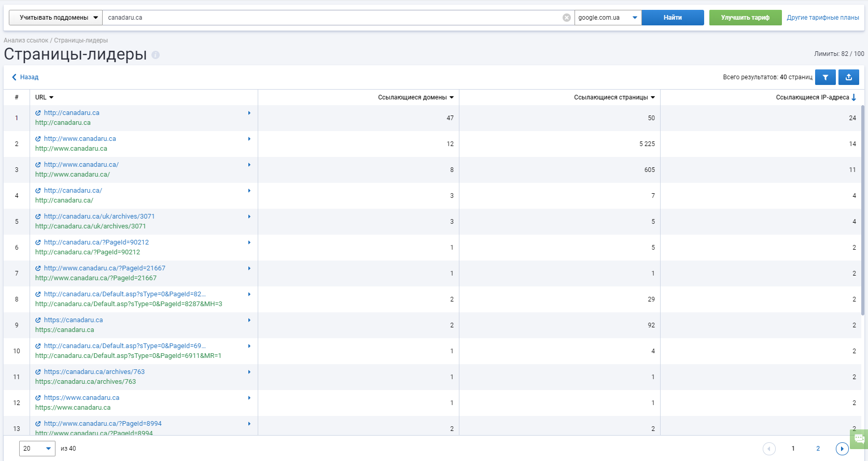Open the chat widget icon
Viewport: 868px width, 461px height.
859,439
